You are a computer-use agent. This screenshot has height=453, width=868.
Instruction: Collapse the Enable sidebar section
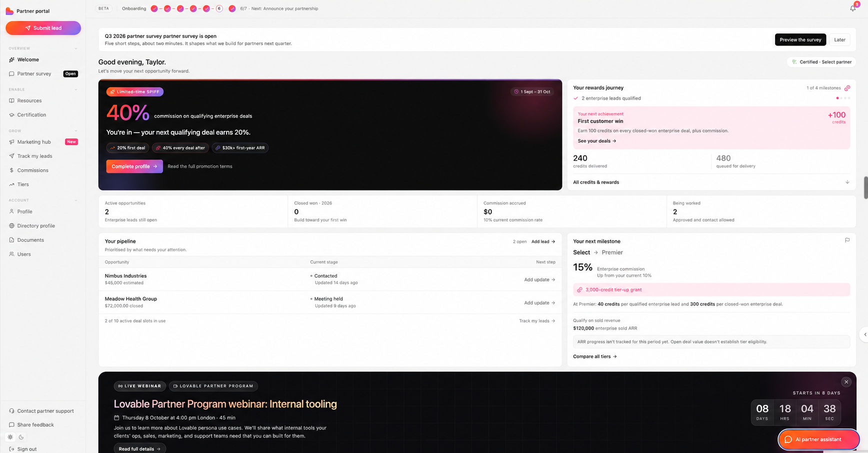point(76,89)
